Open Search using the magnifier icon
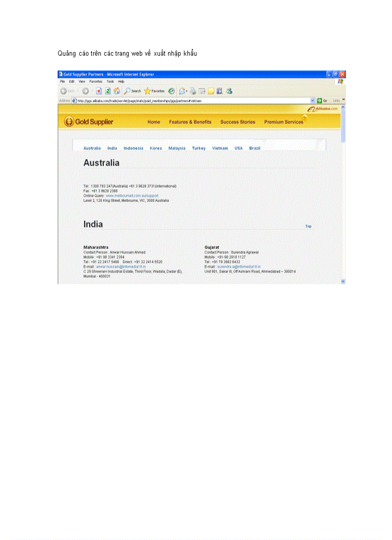 (128, 91)
